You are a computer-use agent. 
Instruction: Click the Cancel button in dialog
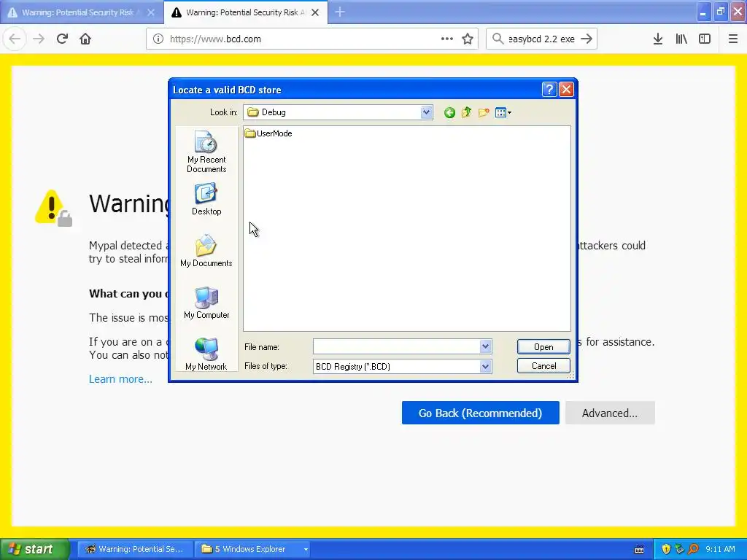[x=543, y=366]
